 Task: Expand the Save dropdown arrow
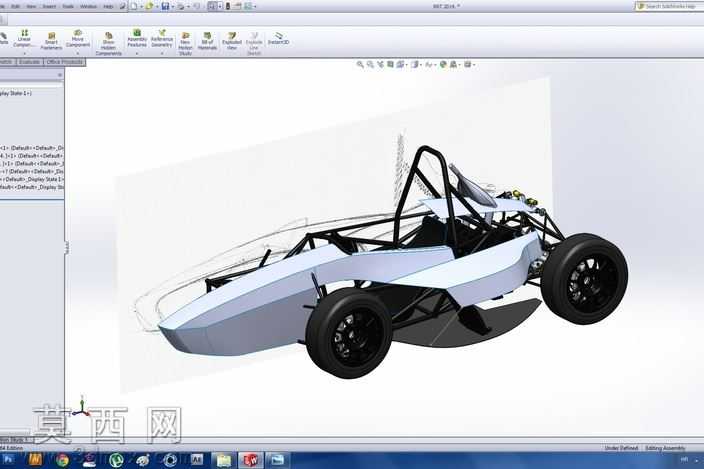[x=172, y=7]
